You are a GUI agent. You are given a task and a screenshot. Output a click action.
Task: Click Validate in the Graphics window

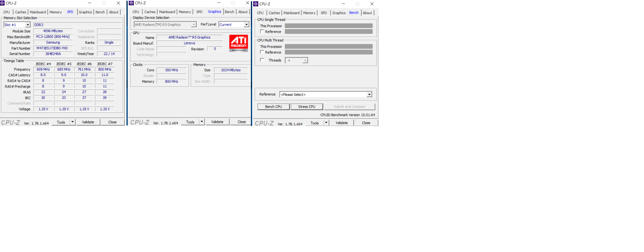pos(217,122)
